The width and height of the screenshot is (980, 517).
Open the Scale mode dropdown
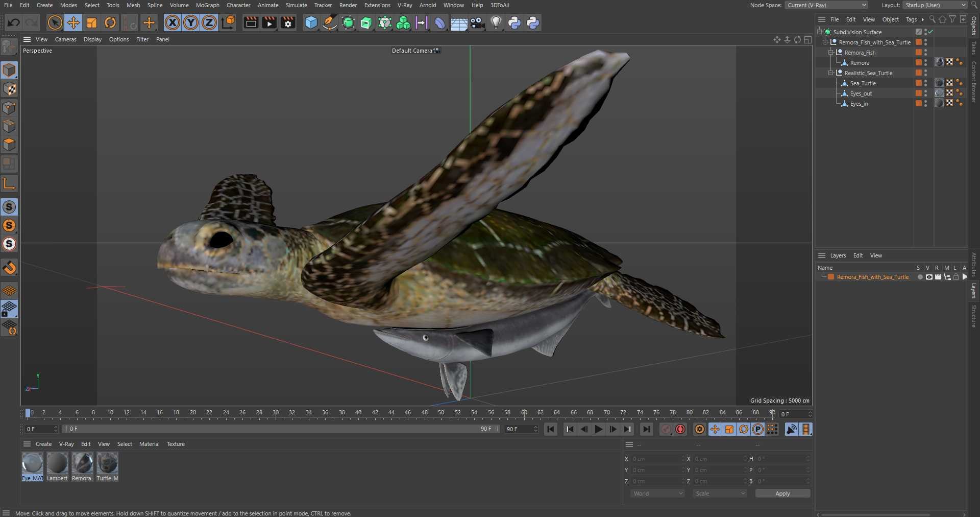pos(720,494)
